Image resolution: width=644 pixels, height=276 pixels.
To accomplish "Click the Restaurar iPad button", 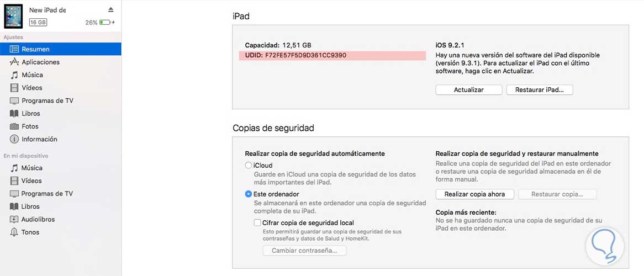I will (539, 90).
